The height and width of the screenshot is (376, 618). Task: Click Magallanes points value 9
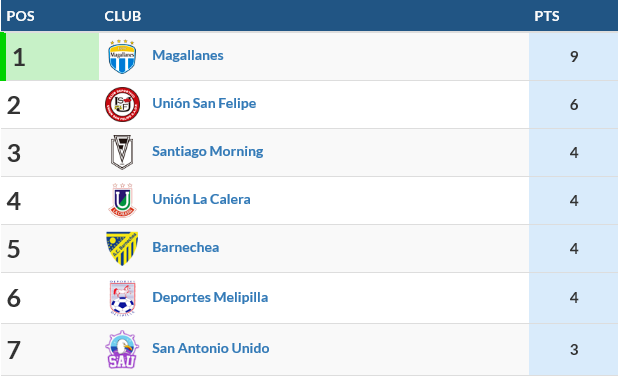coord(574,57)
